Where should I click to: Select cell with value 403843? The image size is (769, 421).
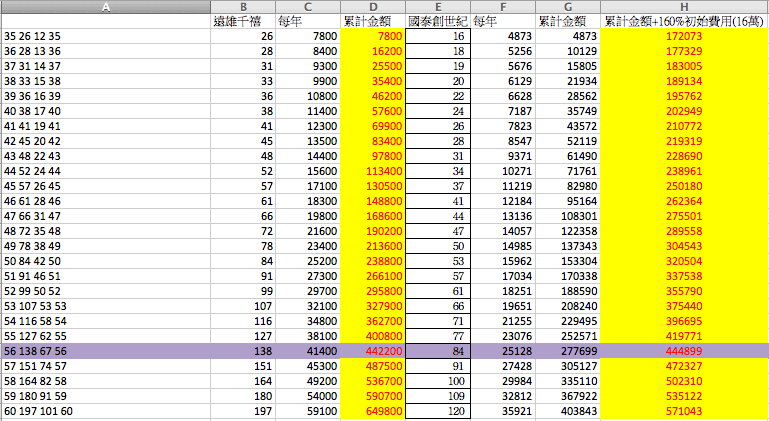pyautogui.click(x=568, y=411)
